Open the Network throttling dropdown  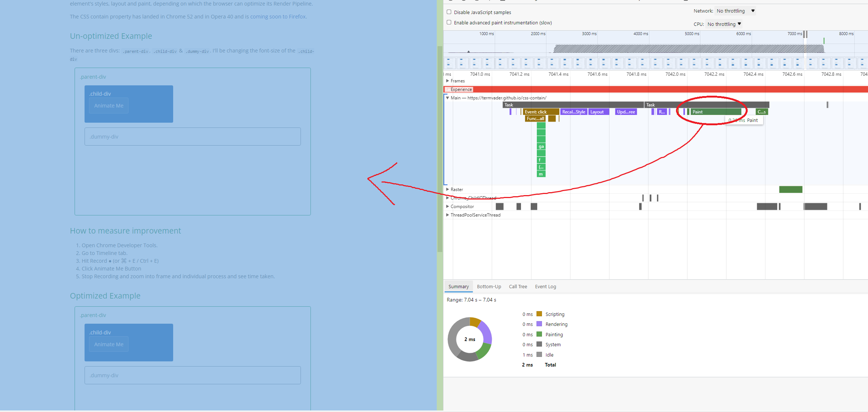(x=735, y=11)
